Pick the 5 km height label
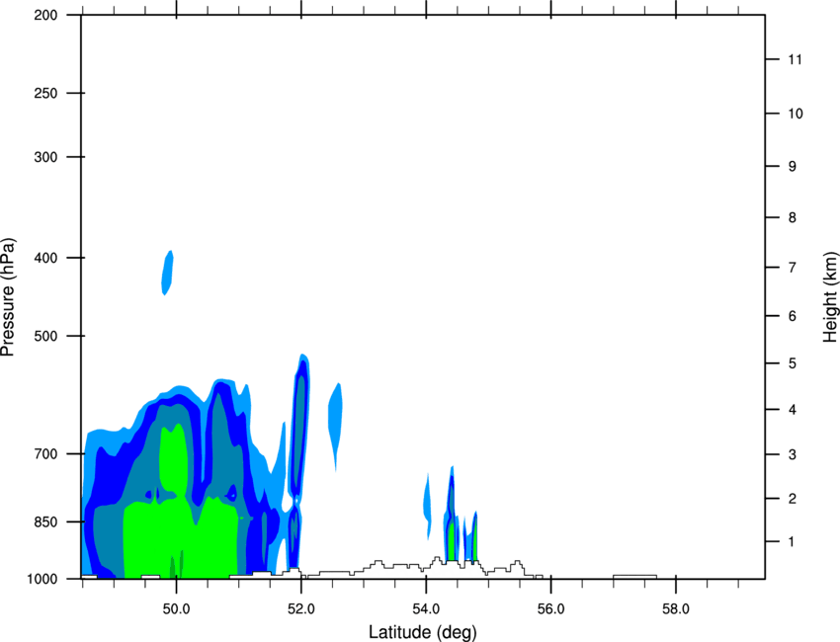The width and height of the screenshot is (840, 642). tap(792, 363)
